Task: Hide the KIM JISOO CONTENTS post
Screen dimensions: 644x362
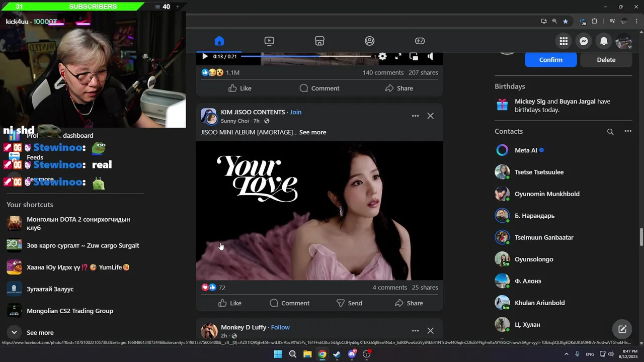Action: click(x=430, y=116)
